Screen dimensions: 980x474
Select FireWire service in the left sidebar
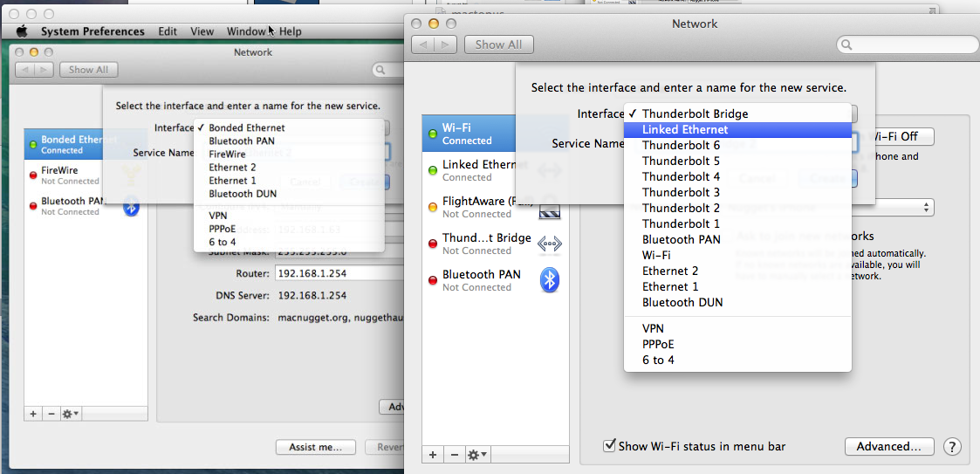(86, 175)
